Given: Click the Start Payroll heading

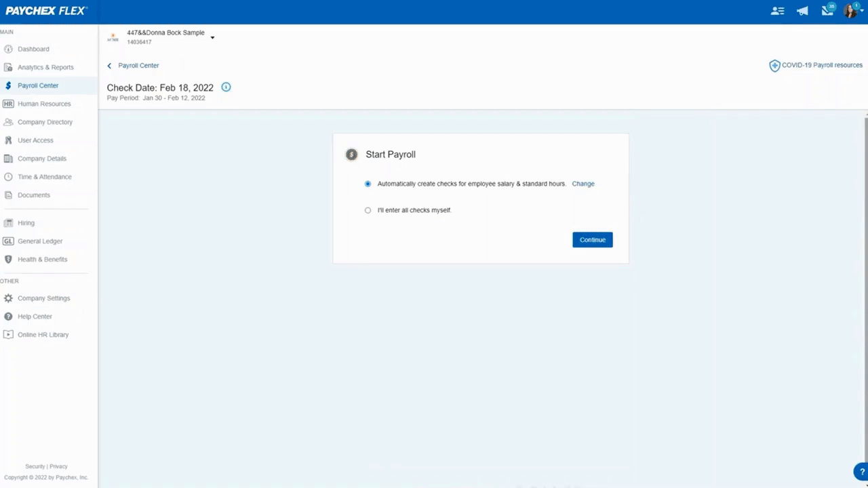Looking at the screenshot, I should (x=391, y=155).
